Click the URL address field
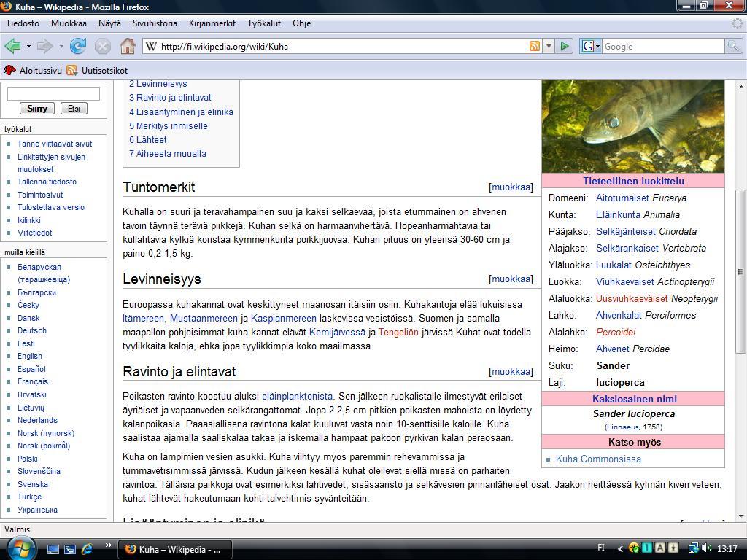The width and height of the screenshot is (747, 560). point(342,46)
